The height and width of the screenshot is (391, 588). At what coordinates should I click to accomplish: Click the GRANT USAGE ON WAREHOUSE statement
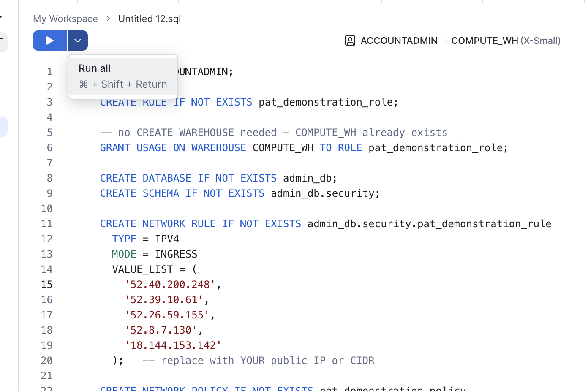(304, 148)
